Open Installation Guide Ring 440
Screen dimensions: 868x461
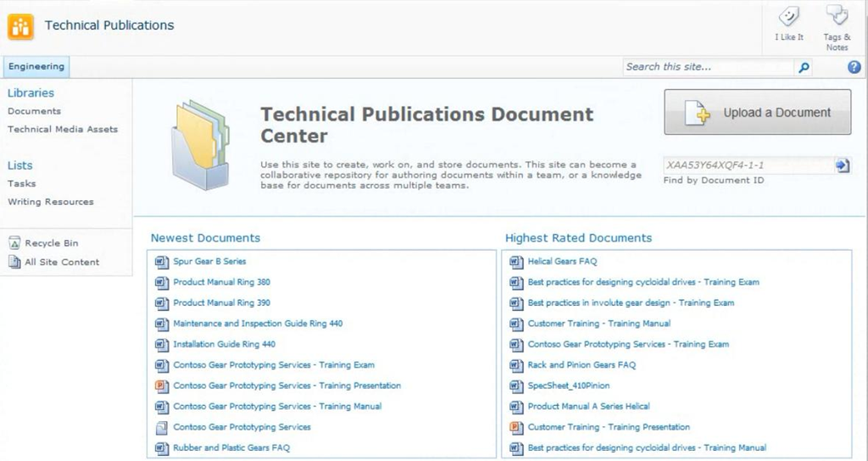click(x=224, y=344)
